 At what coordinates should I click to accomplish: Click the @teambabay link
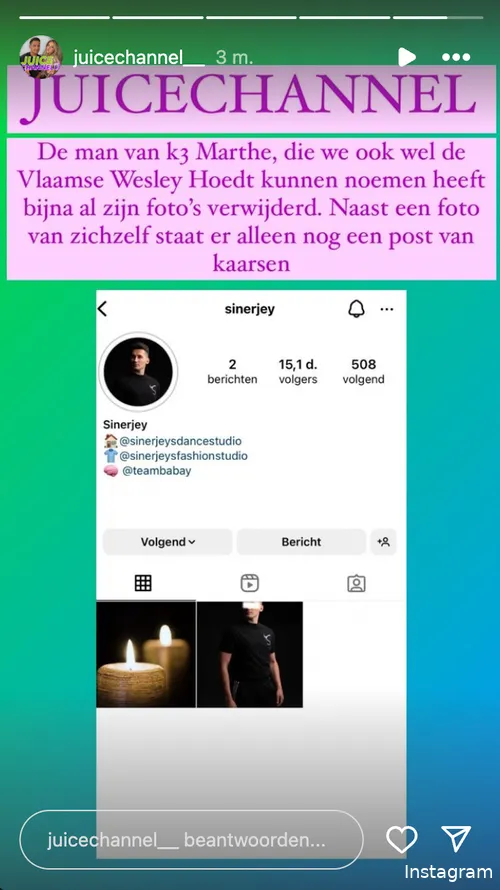157,471
